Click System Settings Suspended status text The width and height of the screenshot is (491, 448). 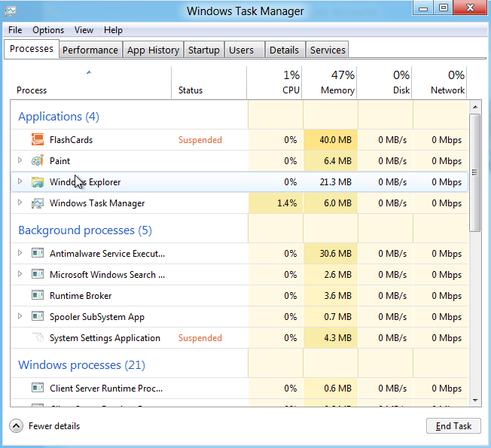point(200,338)
